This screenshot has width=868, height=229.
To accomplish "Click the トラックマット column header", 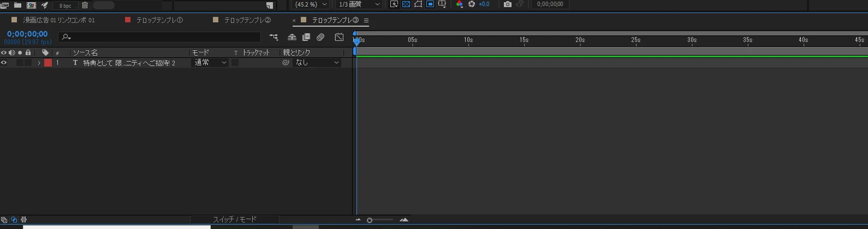I will click(256, 53).
